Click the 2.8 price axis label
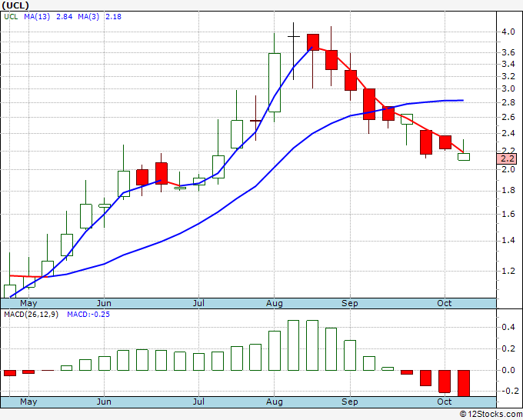Viewport: 523px width, 420px height. [508, 103]
